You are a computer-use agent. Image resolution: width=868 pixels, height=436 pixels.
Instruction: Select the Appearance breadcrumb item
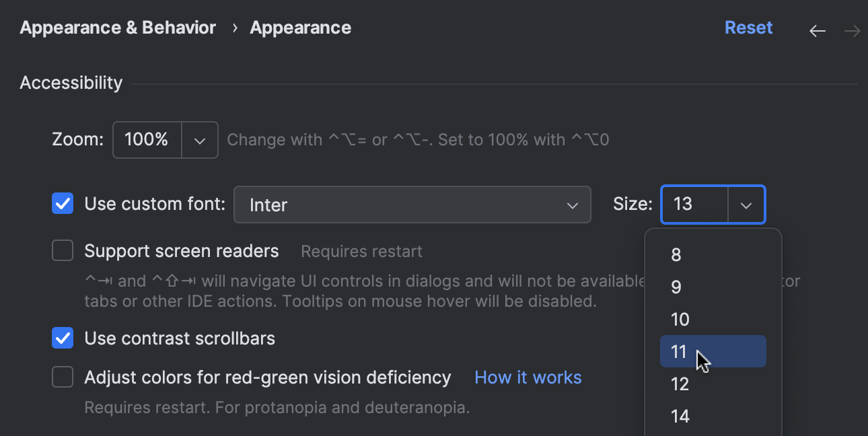pyautogui.click(x=300, y=28)
